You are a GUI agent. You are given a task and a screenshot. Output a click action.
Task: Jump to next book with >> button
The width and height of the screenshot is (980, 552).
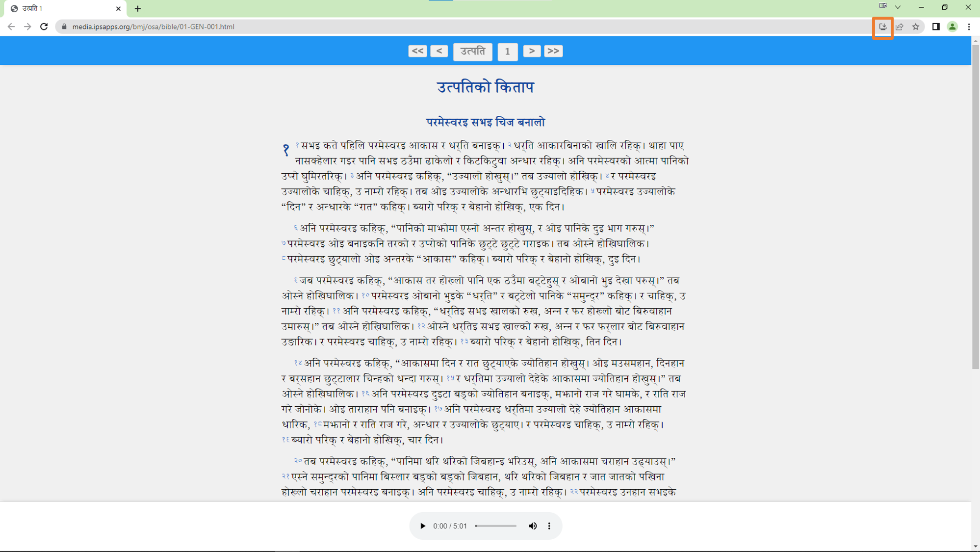pos(553,51)
